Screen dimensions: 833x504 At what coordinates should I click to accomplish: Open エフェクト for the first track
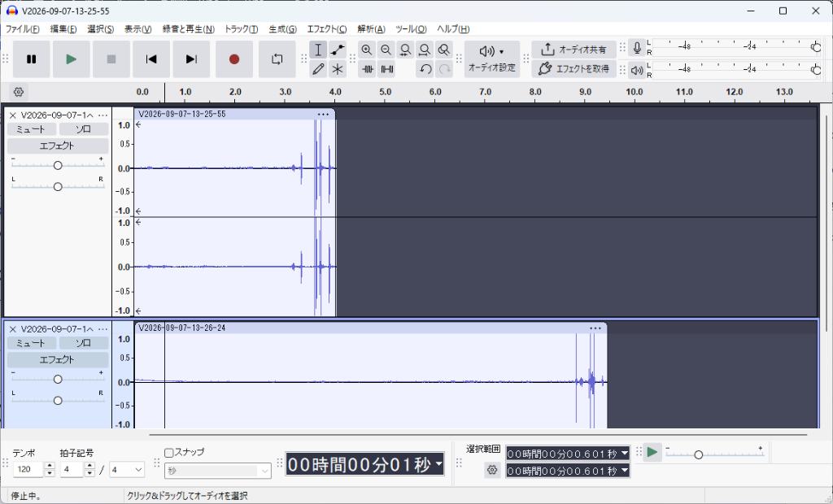(x=58, y=146)
